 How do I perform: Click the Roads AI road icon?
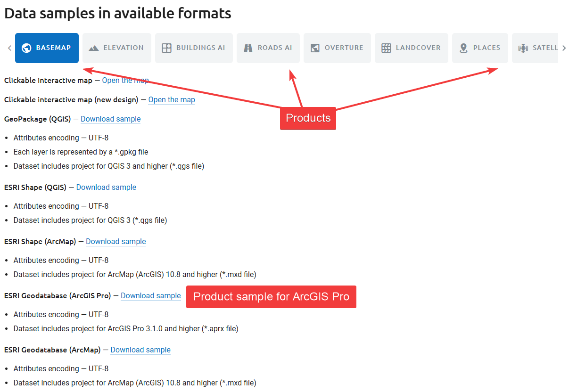point(248,48)
